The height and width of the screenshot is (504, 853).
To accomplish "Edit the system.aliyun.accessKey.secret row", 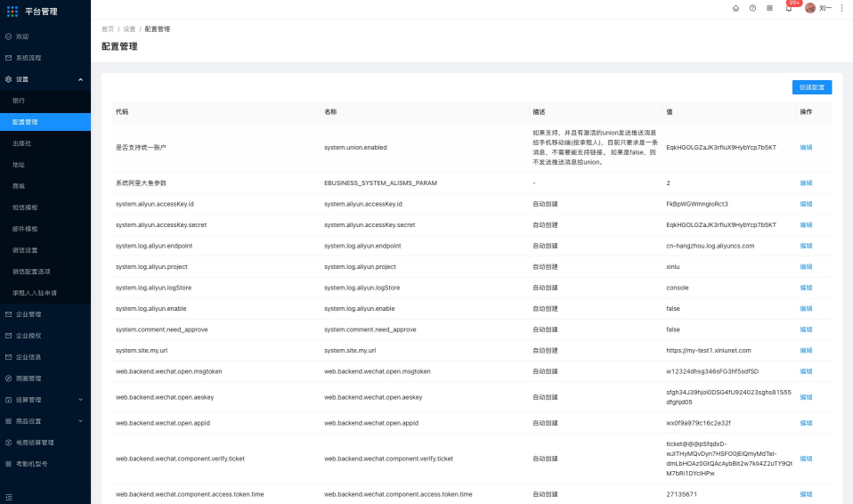I will pyautogui.click(x=806, y=224).
